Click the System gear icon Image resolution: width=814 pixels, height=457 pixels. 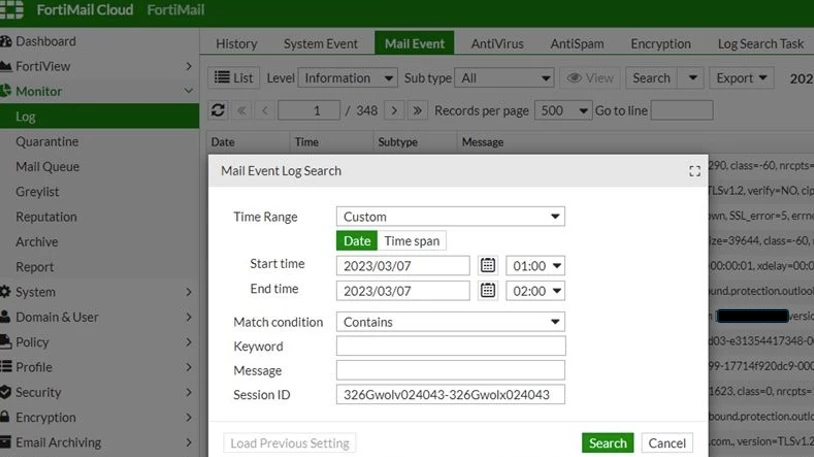pos(5,291)
